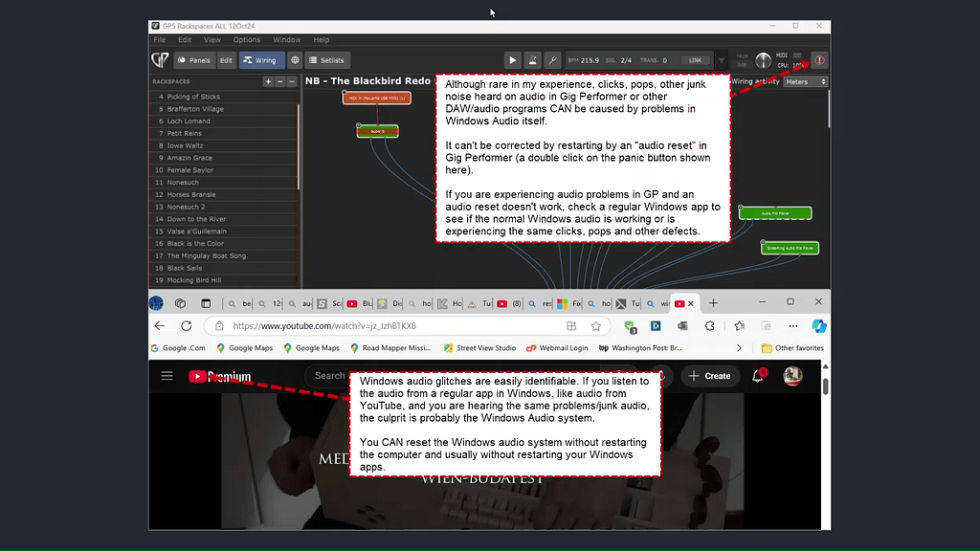Refresh the browser page
Viewport: 980px width, 551px height.
(187, 326)
